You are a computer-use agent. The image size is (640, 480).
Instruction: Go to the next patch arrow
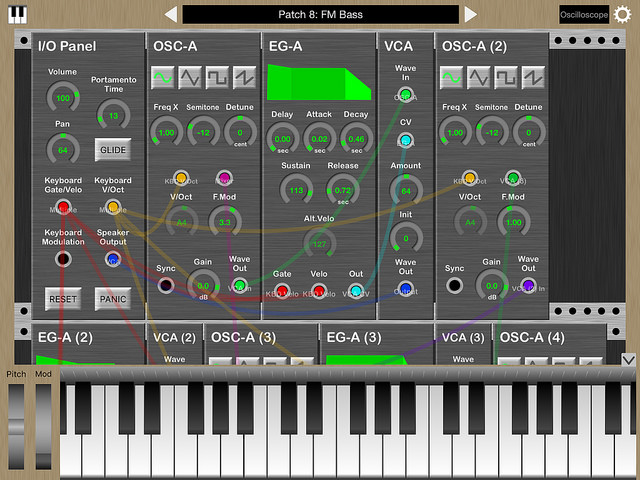(469, 14)
